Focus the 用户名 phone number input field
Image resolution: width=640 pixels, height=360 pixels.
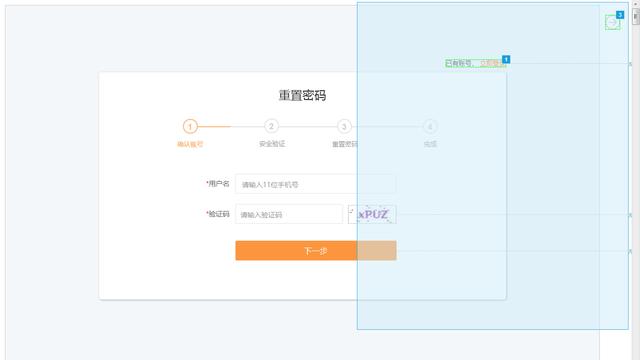(x=315, y=184)
